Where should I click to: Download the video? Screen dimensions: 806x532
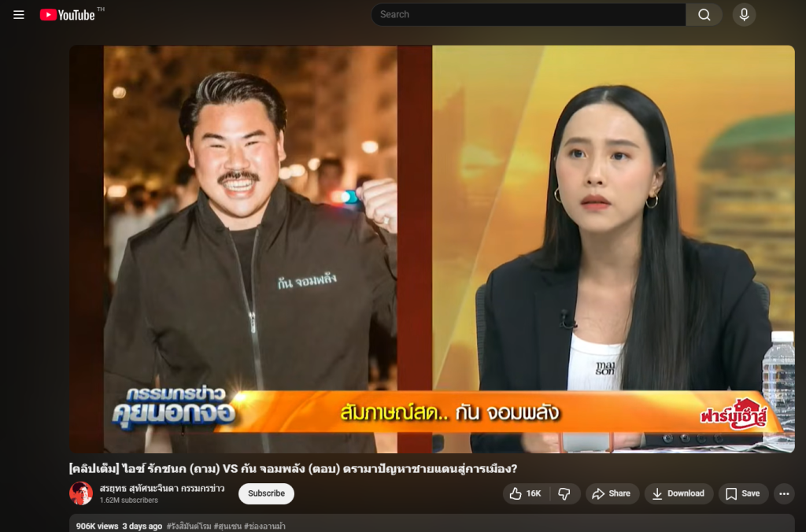tap(678, 493)
